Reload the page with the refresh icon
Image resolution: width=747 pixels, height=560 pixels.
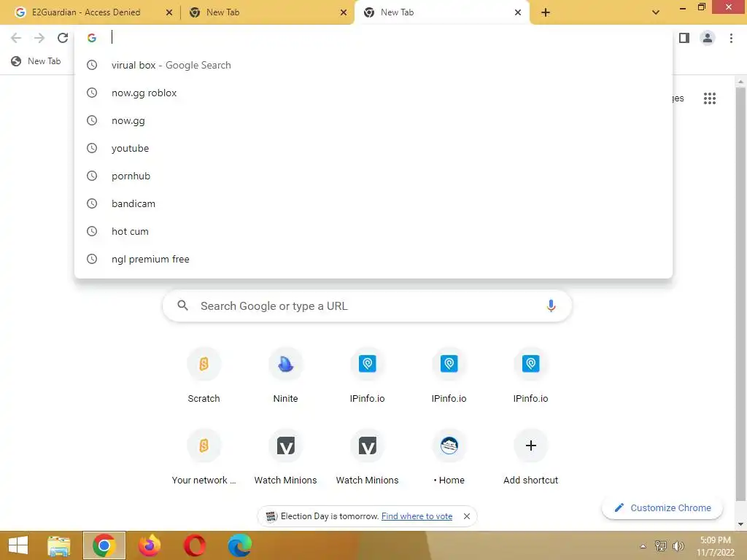[63, 38]
